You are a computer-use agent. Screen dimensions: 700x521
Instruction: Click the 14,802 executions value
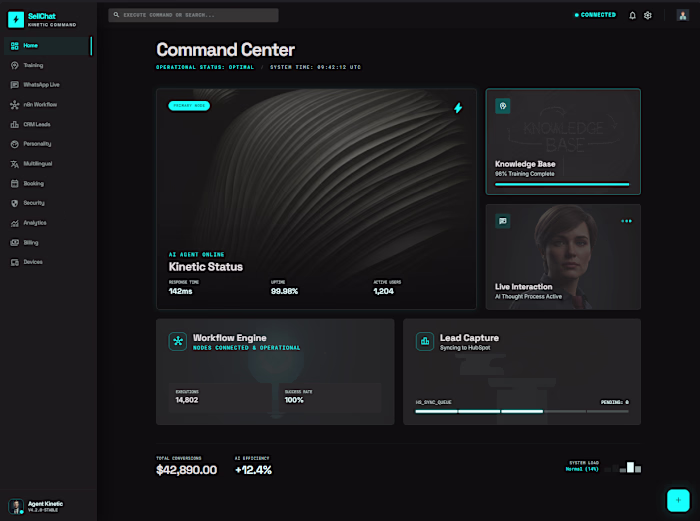[x=187, y=400]
